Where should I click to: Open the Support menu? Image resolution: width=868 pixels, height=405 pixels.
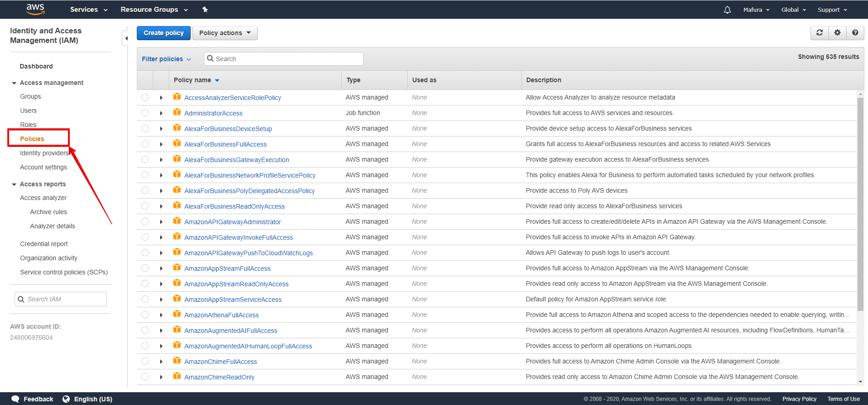[x=832, y=10]
